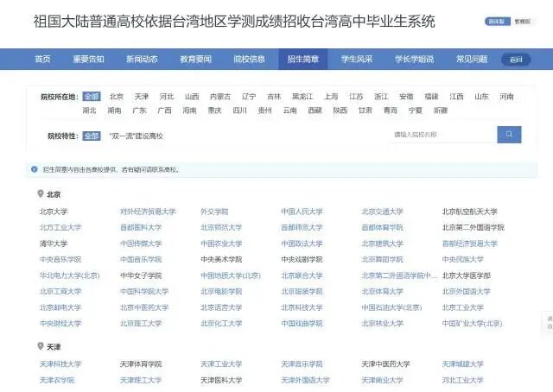Open the 院校信息 nav tab
Image resolution: width=553 pixels, height=392 pixels.
point(250,59)
